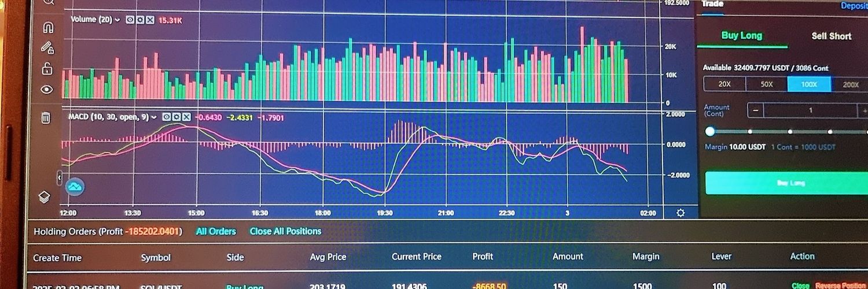Open chart settings gear below the price scale
Image resolution: width=868 pixels, height=289 pixels.
(x=681, y=213)
